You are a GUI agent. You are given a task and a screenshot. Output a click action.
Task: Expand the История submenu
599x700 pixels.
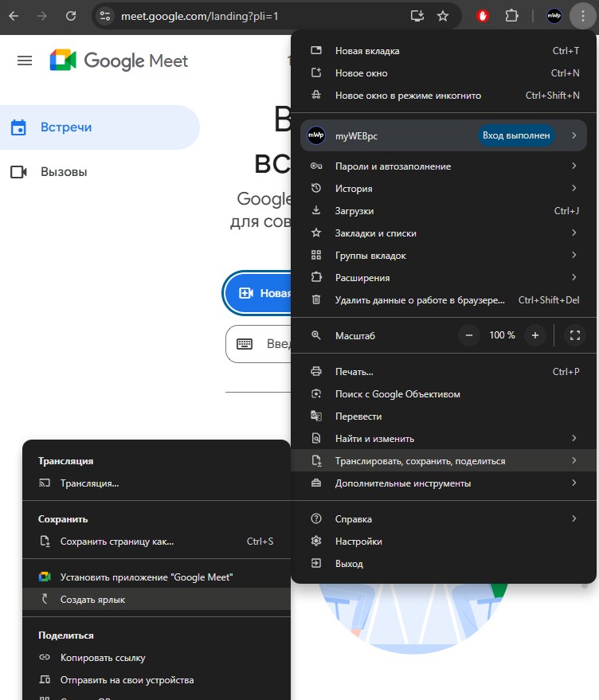point(444,189)
